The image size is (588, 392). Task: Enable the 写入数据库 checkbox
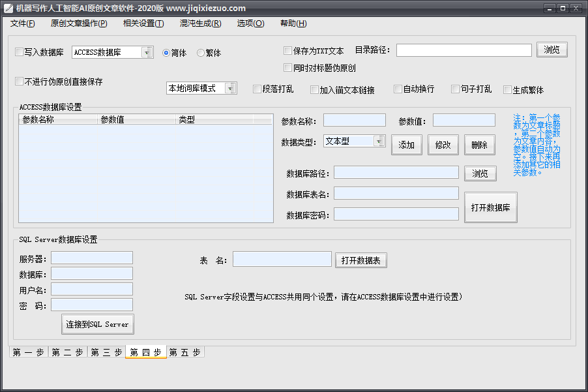click(x=19, y=52)
